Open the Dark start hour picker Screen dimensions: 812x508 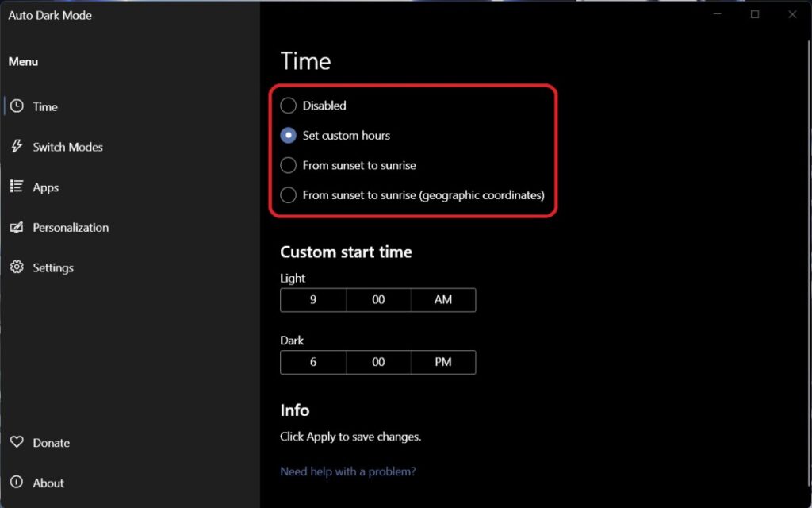click(312, 362)
